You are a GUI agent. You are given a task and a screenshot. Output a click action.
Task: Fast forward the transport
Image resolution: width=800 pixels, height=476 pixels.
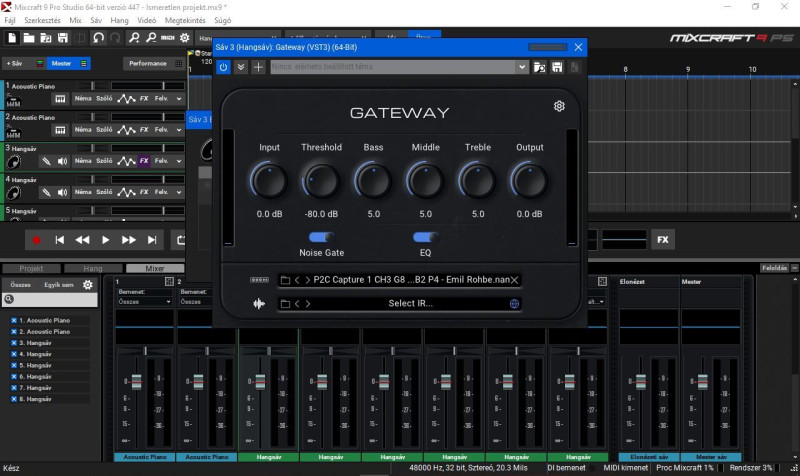point(129,240)
